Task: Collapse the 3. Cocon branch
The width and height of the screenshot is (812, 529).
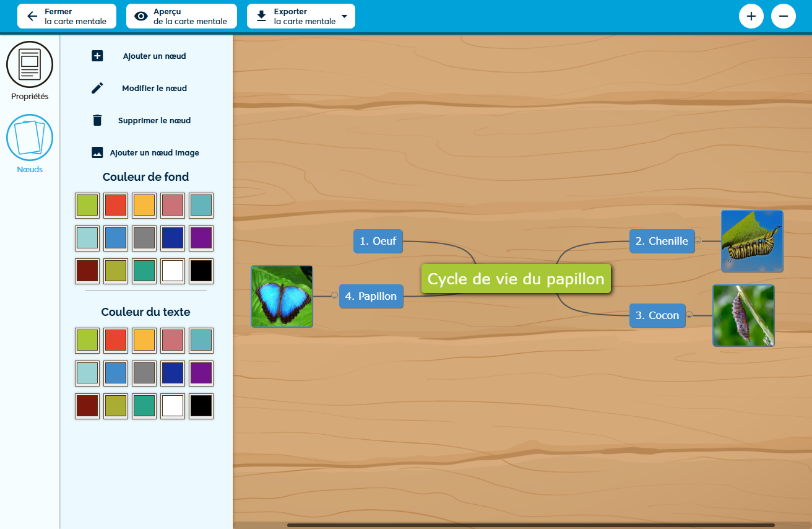Action: tap(689, 315)
